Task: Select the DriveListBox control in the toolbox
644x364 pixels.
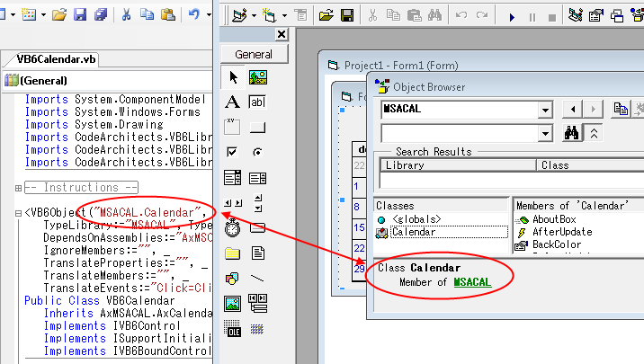Action: point(257,227)
